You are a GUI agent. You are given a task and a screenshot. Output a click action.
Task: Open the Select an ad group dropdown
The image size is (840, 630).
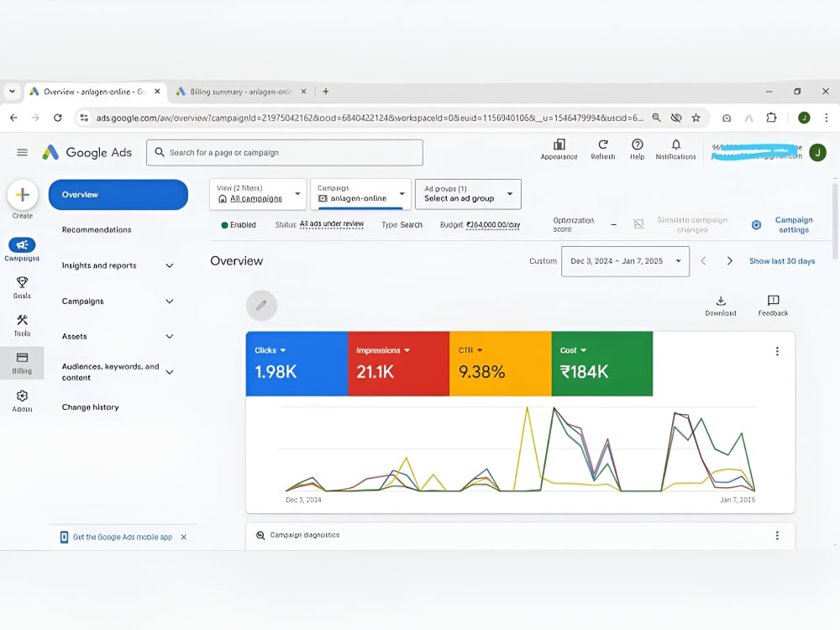click(x=468, y=194)
